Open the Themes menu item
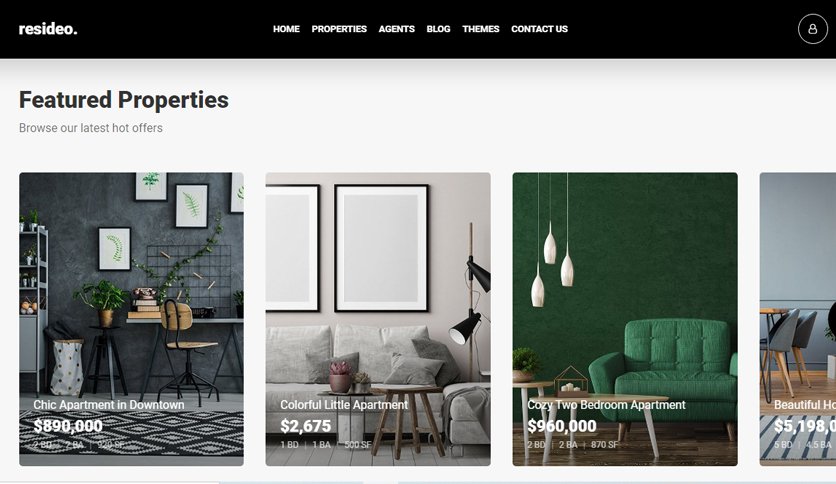This screenshot has height=484, width=836. (481, 29)
